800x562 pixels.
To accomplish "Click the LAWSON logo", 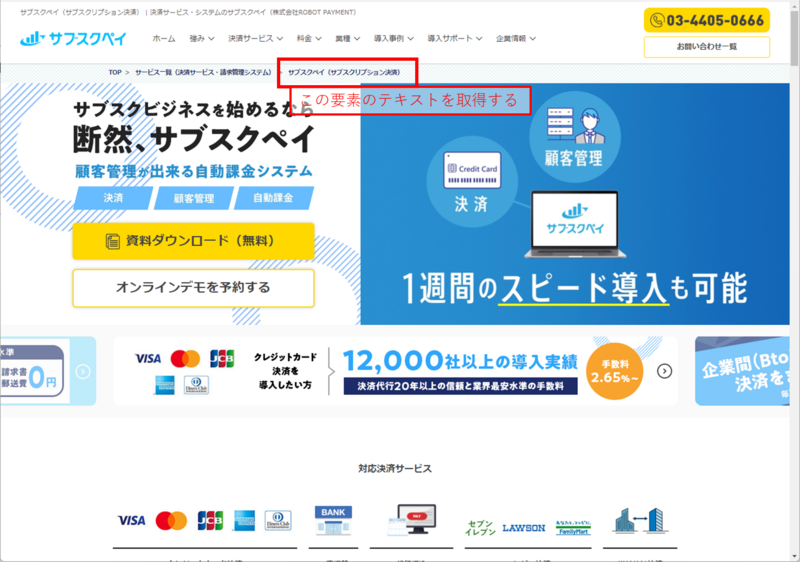I will point(524,528).
